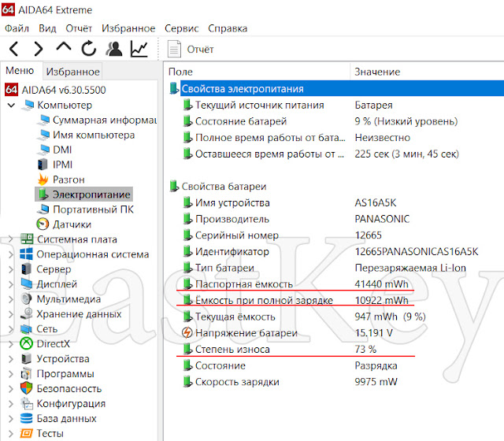Select the Электропитание tree item

[83, 195]
